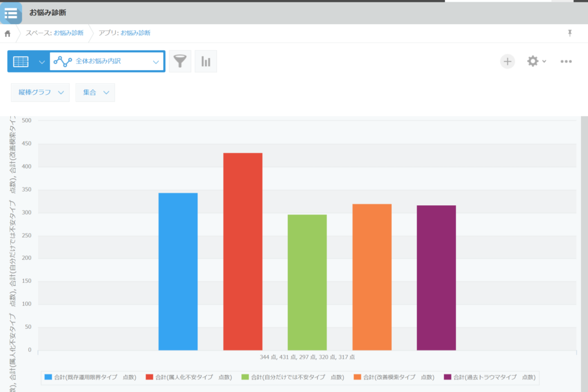The height and width of the screenshot is (392, 588).
Task: Open the main menu hamburger icon
Action: click(11, 13)
